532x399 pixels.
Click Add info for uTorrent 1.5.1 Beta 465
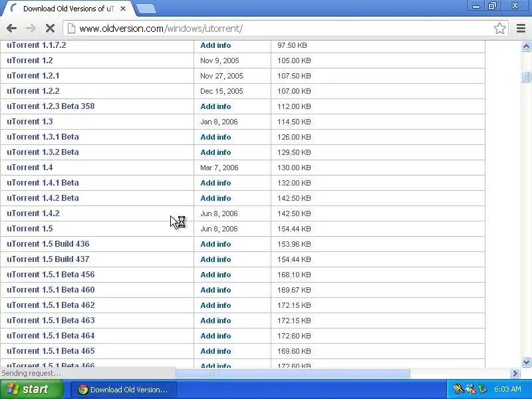[x=215, y=350]
